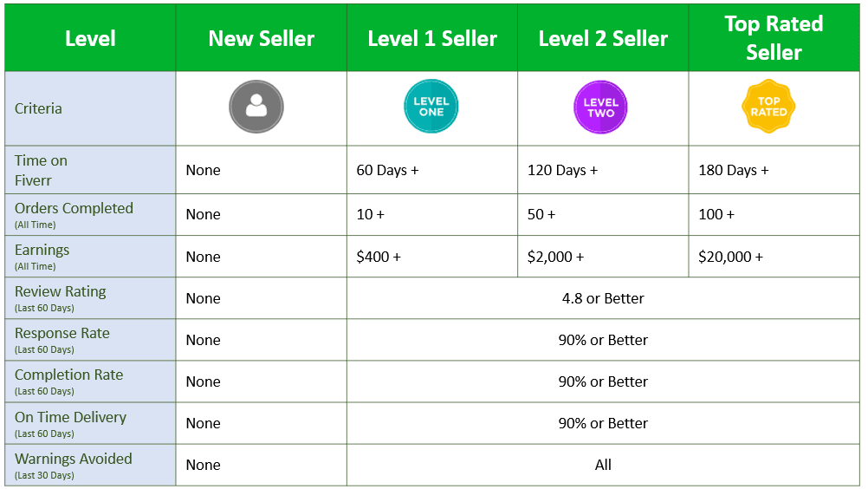868x489 pixels.
Task: Click the Response Rate row label
Action: tap(62, 334)
